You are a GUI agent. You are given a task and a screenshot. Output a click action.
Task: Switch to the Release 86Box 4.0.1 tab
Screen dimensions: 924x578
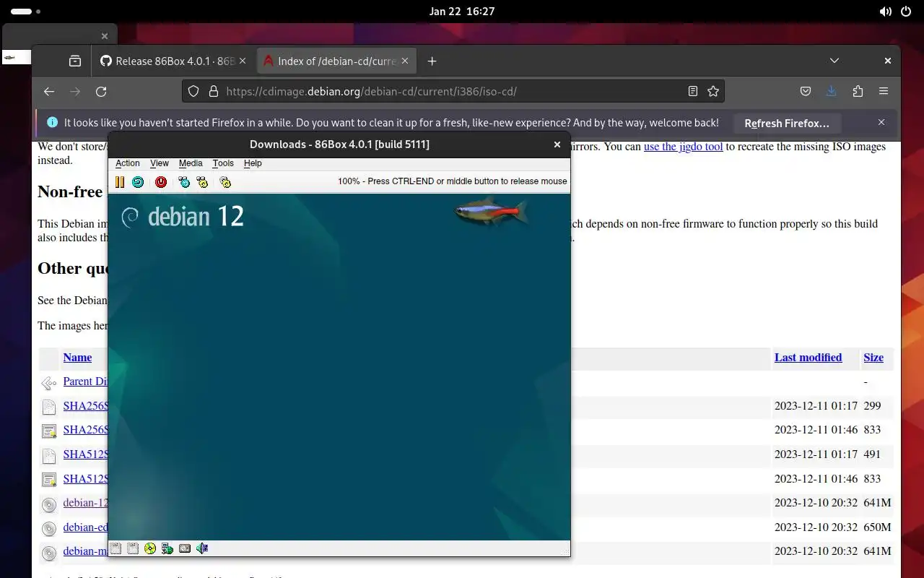173,61
